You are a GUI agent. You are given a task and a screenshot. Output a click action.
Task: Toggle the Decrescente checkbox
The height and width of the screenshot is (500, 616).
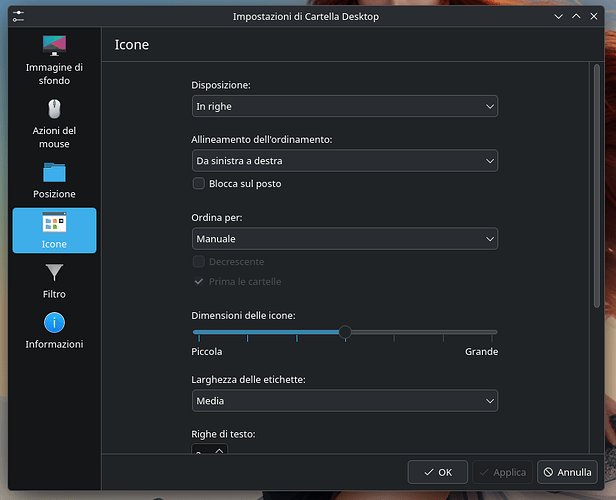pos(199,262)
